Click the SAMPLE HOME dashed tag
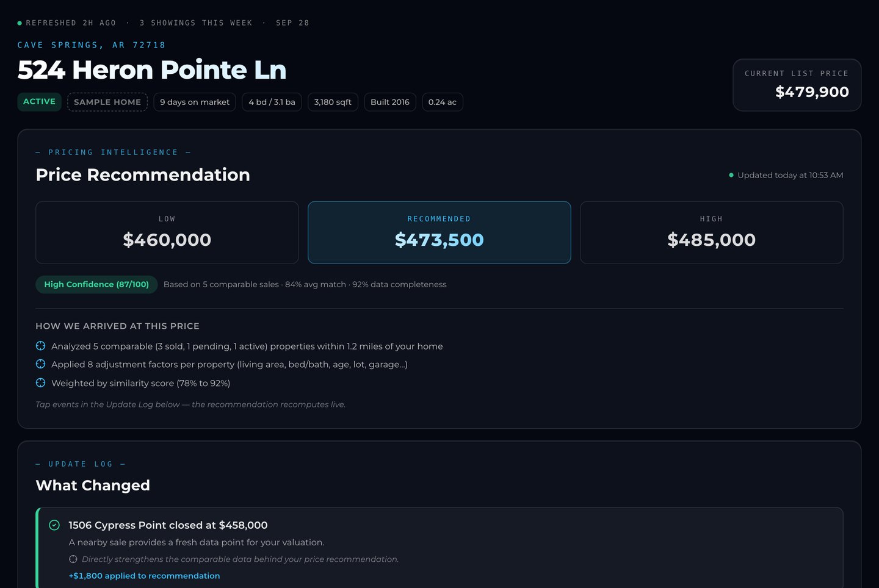Image resolution: width=879 pixels, height=588 pixels. click(107, 102)
